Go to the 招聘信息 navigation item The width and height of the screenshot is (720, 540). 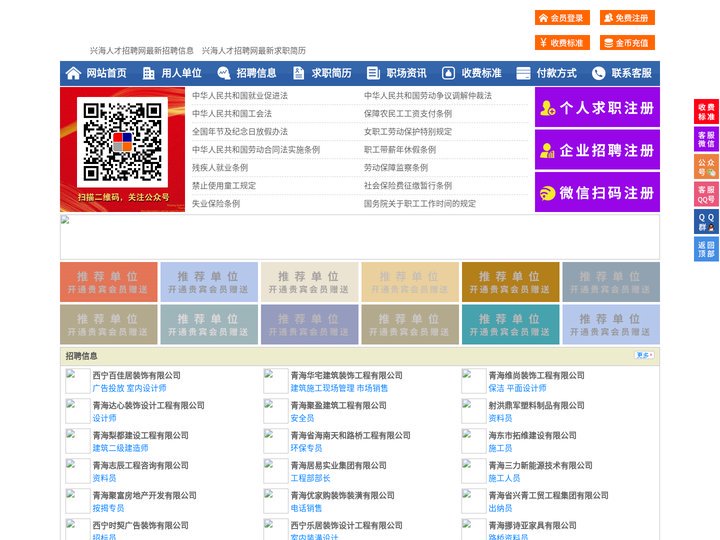[x=256, y=73]
